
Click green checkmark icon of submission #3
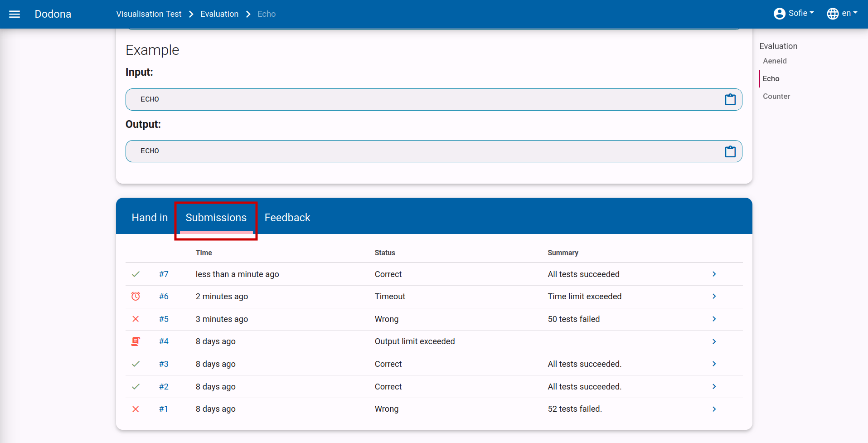[x=136, y=364]
